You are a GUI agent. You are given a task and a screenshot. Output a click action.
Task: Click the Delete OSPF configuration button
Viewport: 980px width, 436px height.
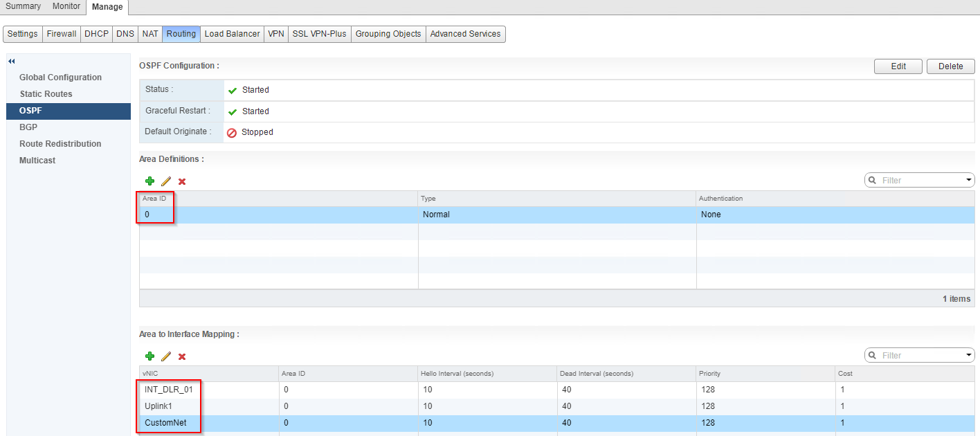pos(950,66)
